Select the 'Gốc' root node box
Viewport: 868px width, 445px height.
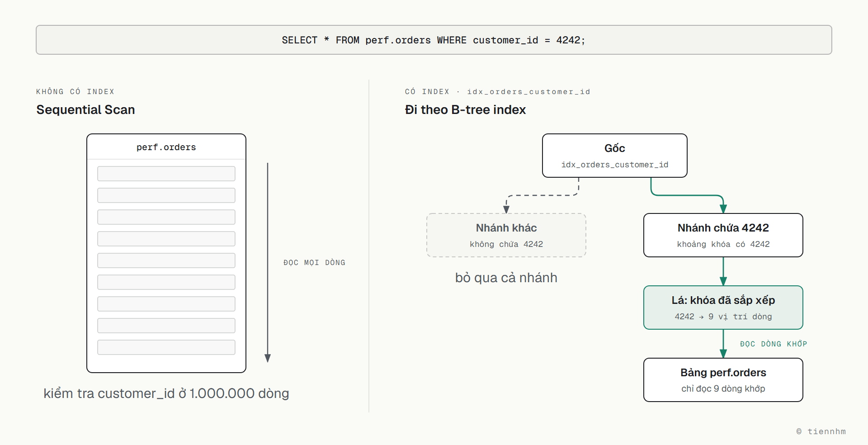click(x=615, y=156)
